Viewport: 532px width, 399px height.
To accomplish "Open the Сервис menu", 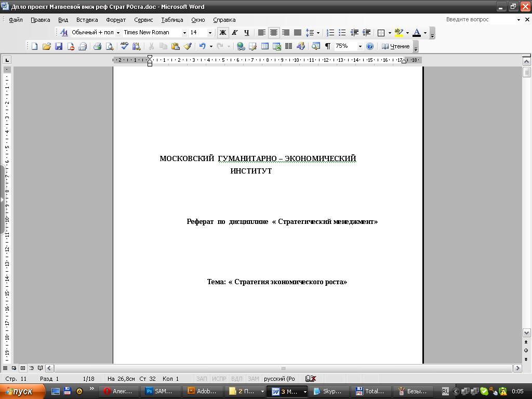I will [143, 20].
